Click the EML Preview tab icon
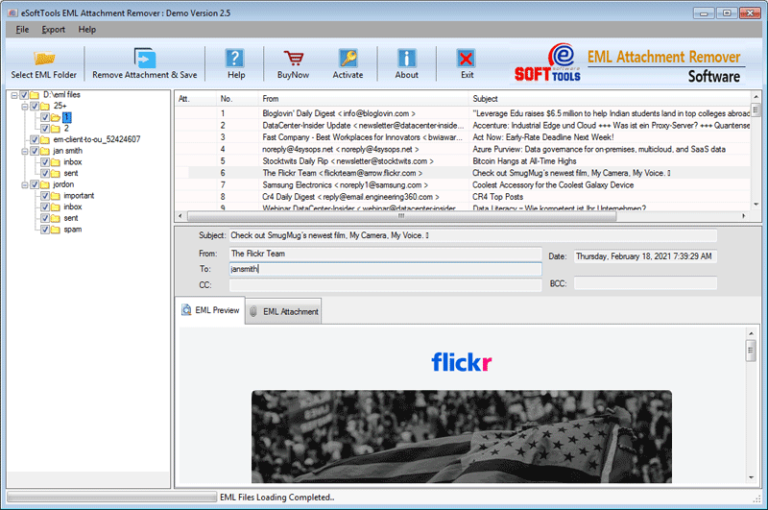The height and width of the screenshot is (510, 768). [x=187, y=310]
